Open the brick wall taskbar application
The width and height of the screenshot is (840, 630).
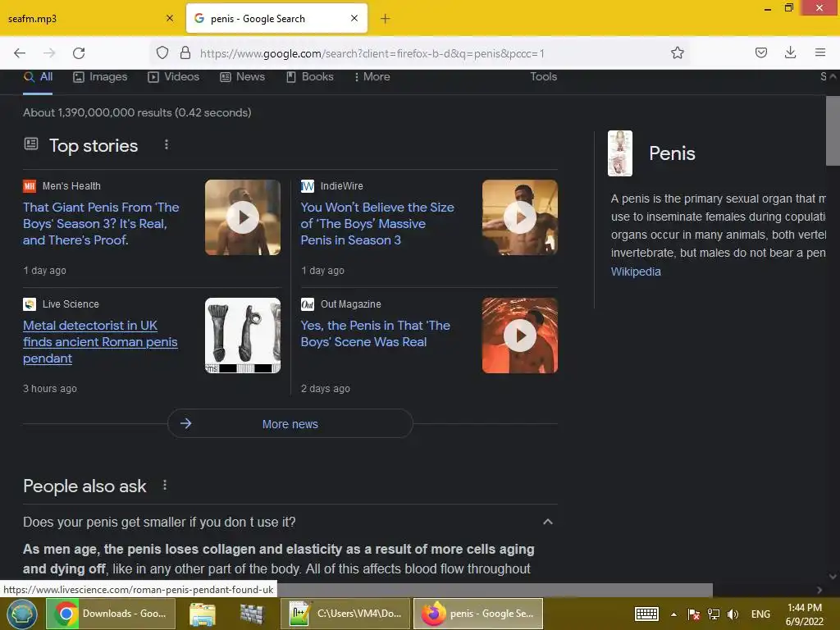coord(252,614)
